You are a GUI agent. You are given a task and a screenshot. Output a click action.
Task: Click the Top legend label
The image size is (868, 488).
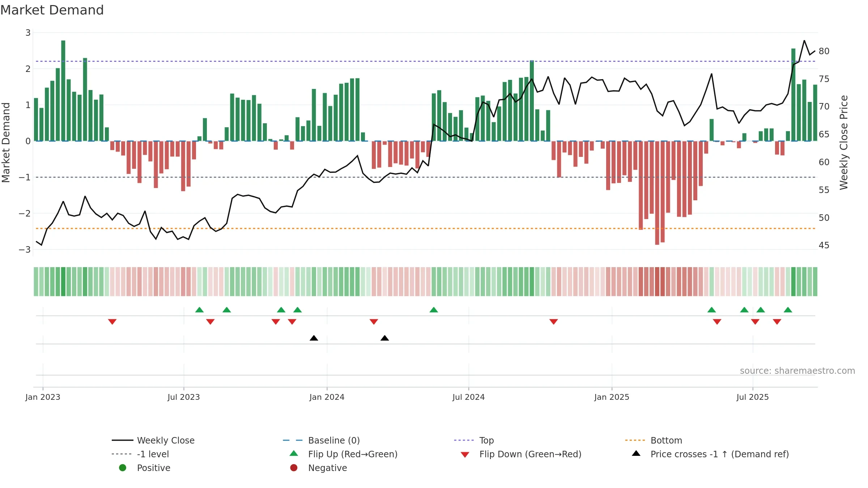486,440
